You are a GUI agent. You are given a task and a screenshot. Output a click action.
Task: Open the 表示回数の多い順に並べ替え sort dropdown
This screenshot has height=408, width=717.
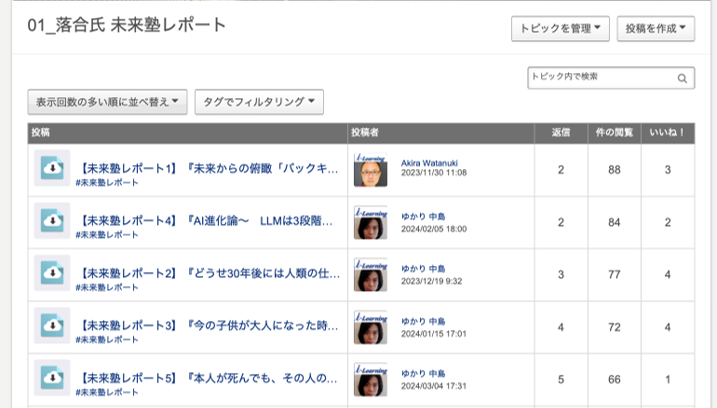pyautogui.click(x=107, y=101)
